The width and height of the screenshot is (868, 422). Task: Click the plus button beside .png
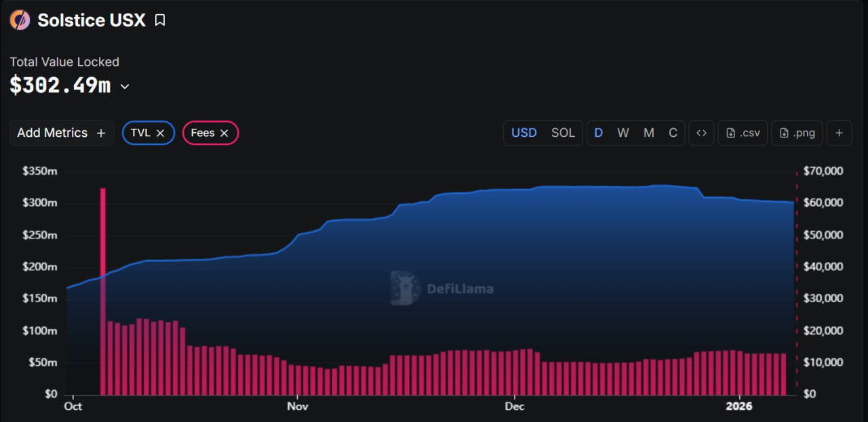(x=839, y=133)
